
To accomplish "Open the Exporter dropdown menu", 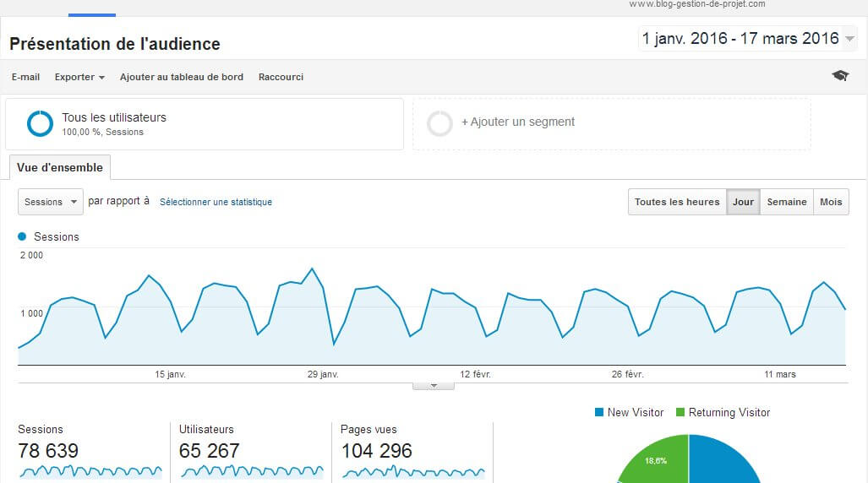I will pos(79,77).
